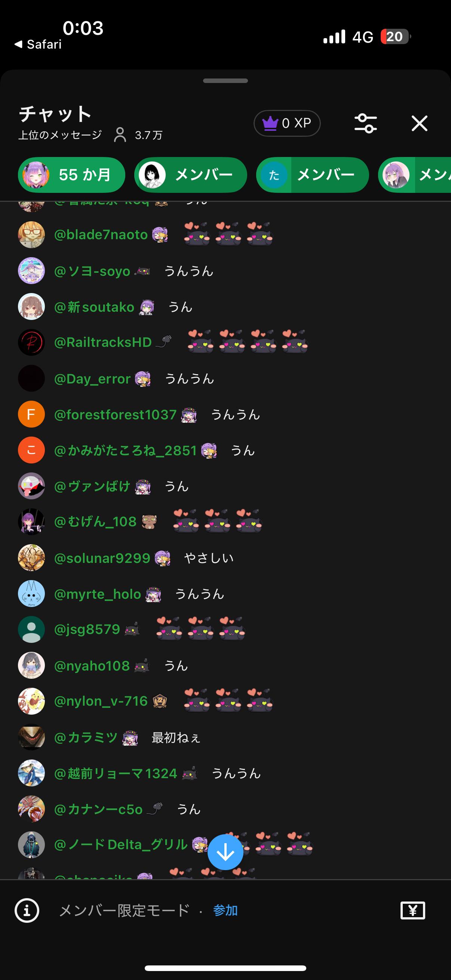The width and height of the screenshot is (451, 980).
Task: Close the chat panel with X
Action: click(x=420, y=123)
